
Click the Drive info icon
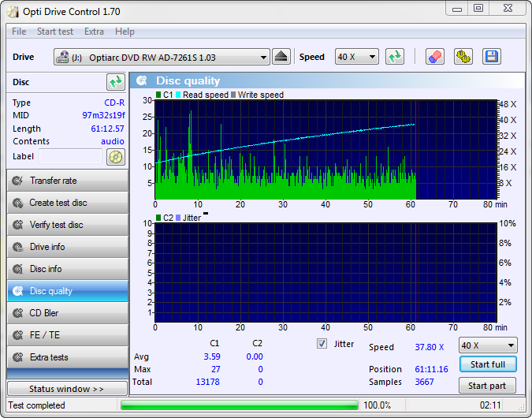click(17, 247)
